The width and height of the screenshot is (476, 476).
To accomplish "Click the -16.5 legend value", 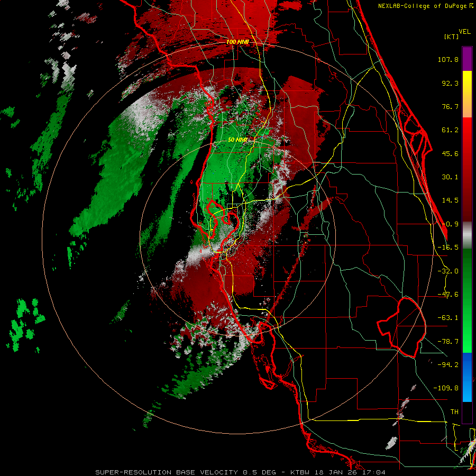I will [x=448, y=248].
